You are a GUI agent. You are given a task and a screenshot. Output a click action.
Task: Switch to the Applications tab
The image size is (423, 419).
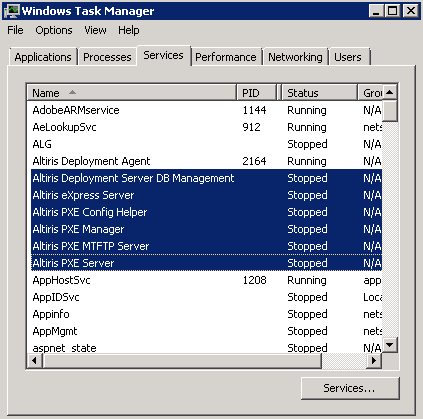coord(43,57)
